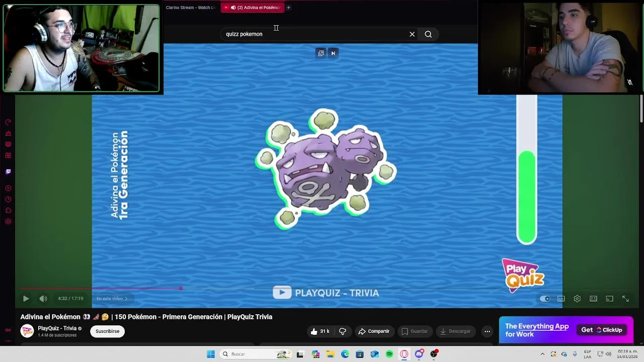Pop out the video with detach icon
The width and height of the screenshot is (644, 362).
pos(321,53)
